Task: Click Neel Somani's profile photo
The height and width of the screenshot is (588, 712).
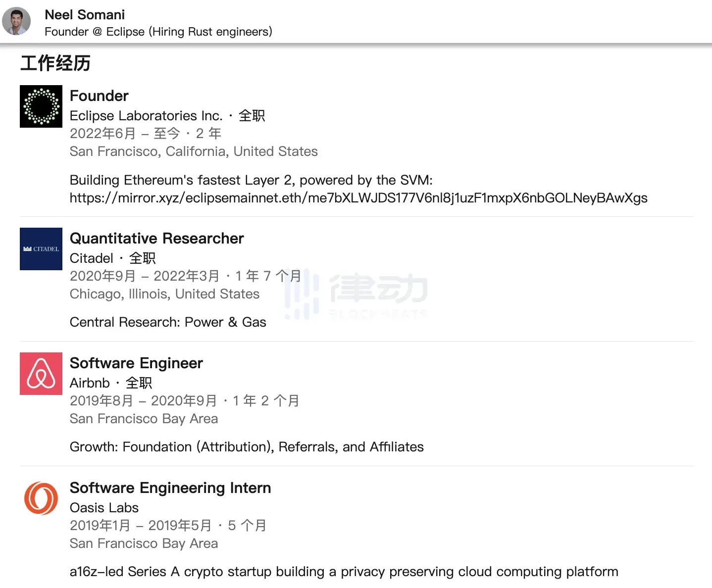Action: pos(16,21)
